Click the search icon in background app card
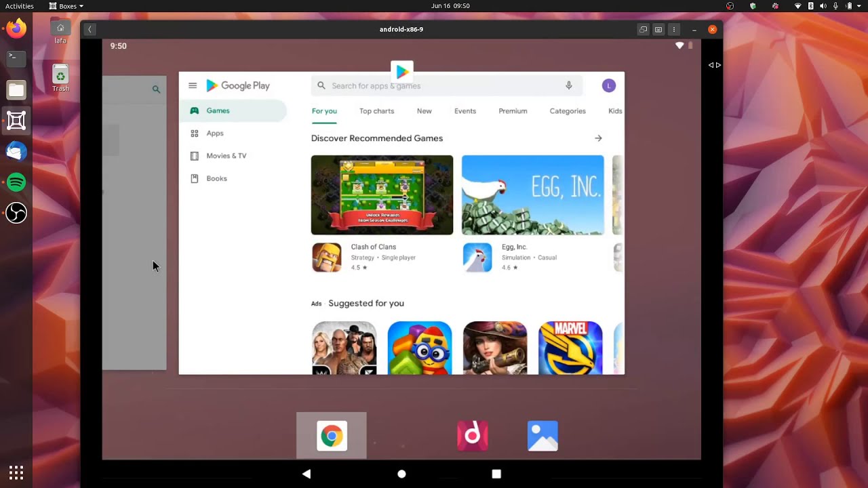This screenshot has width=868, height=488. pyautogui.click(x=156, y=89)
